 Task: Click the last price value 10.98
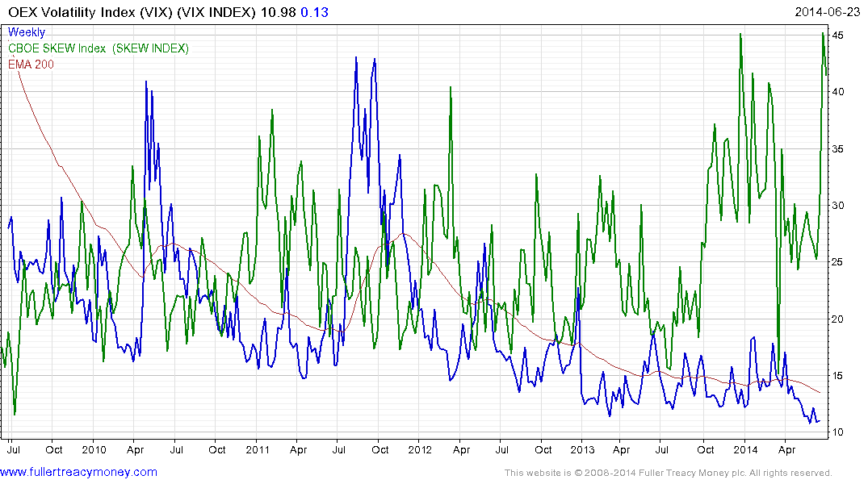(278, 12)
